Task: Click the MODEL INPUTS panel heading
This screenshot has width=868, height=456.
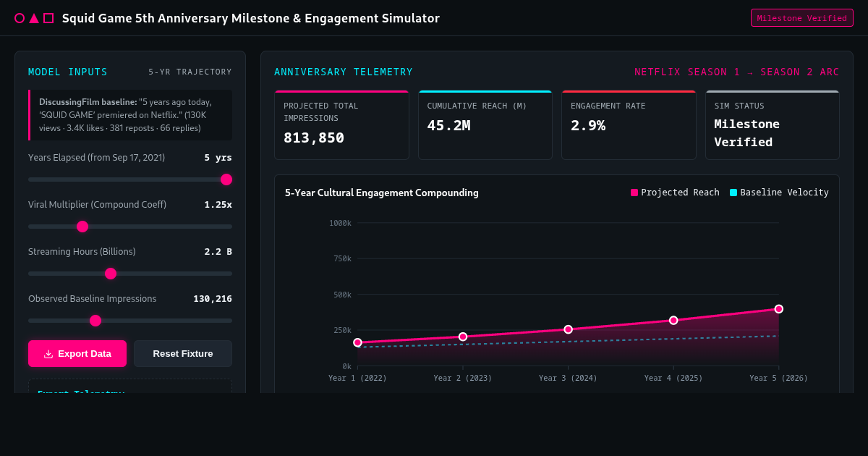Action: [68, 72]
